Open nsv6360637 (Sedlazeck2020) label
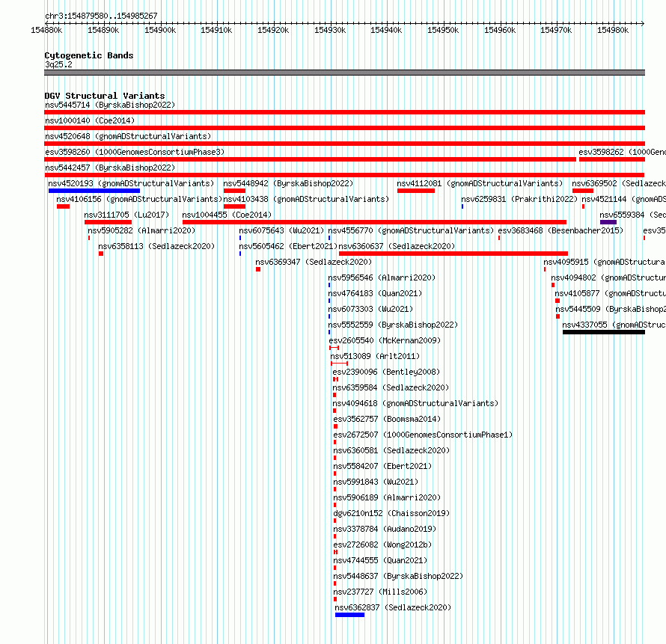 click(397, 246)
